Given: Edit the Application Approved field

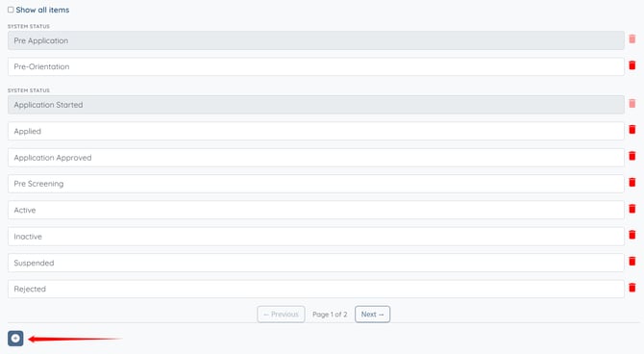Looking at the screenshot, I should [316, 158].
